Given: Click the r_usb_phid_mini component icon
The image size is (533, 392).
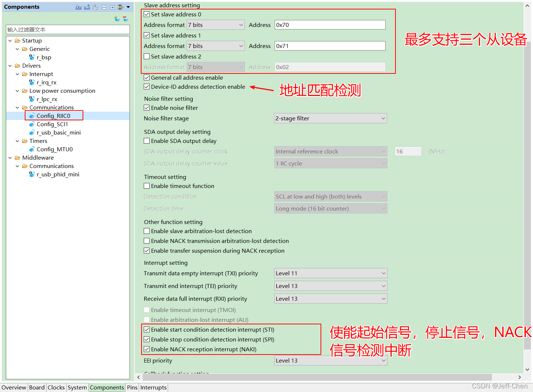Looking at the screenshot, I should click(x=32, y=174).
